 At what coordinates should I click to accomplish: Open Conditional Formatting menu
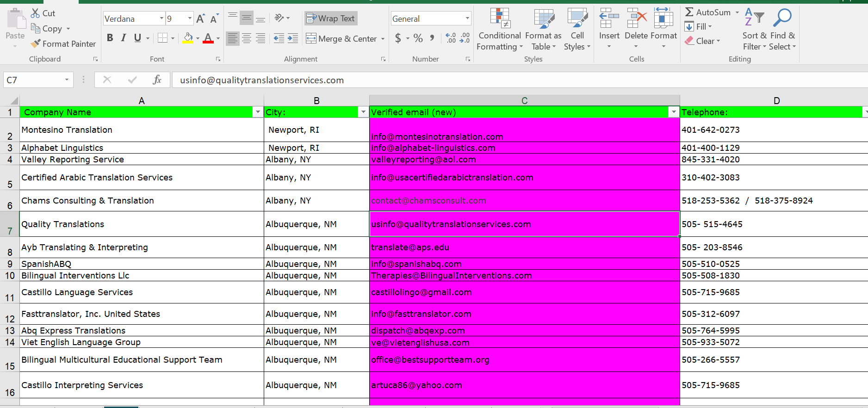500,29
